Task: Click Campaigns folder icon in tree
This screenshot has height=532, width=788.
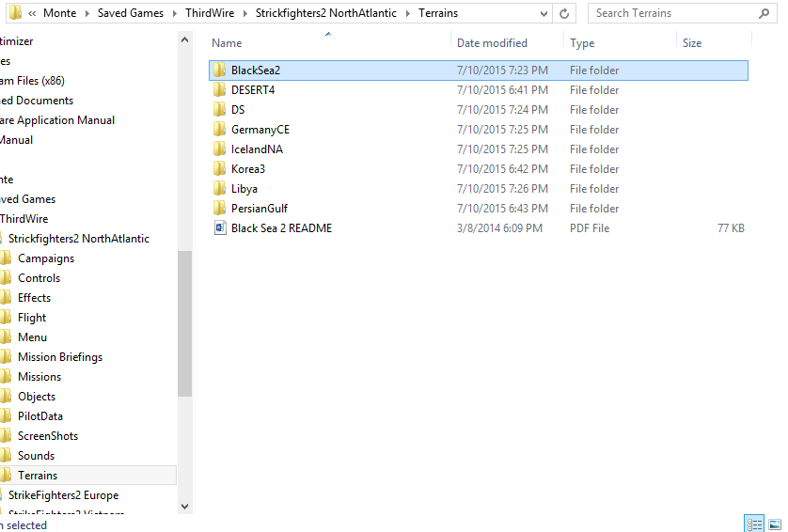Action: coord(6,258)
